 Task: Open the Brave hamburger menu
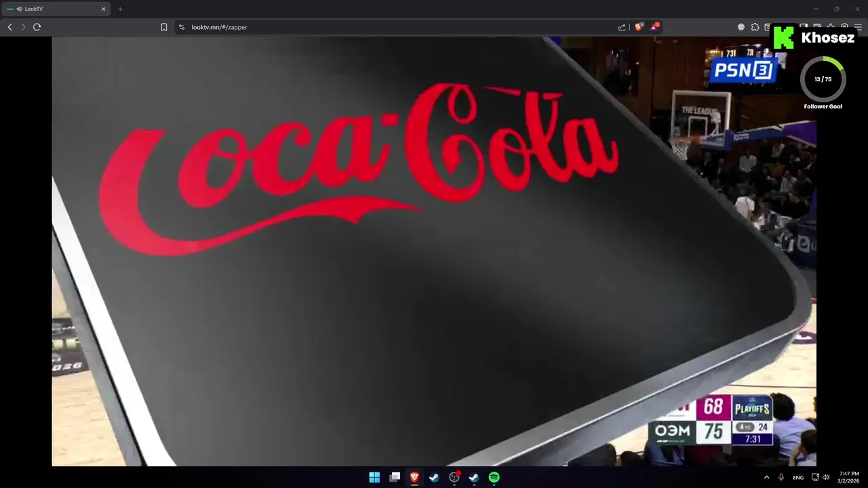(858, 27)
